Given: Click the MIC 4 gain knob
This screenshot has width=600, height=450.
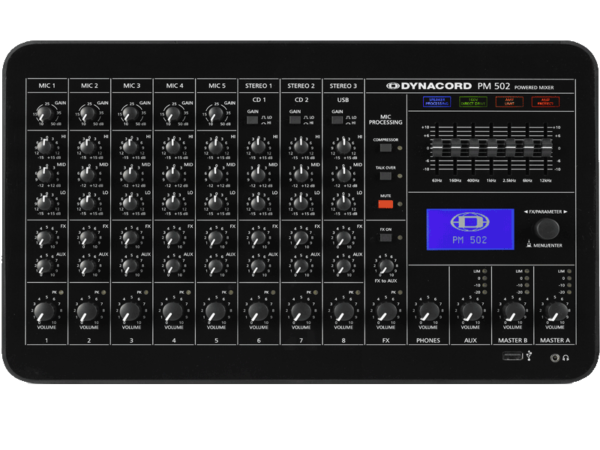Looking at the screenshot, I should point(173,114).
